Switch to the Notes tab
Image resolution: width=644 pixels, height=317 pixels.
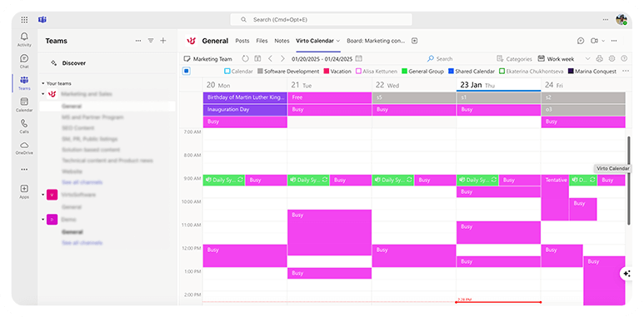[282, 41]
